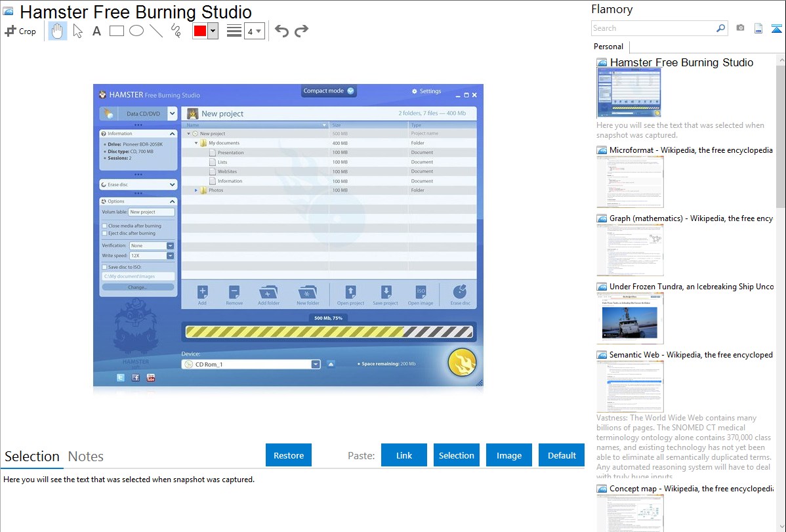
Task: Check Close media after burning
Action: tap(105, 226)
